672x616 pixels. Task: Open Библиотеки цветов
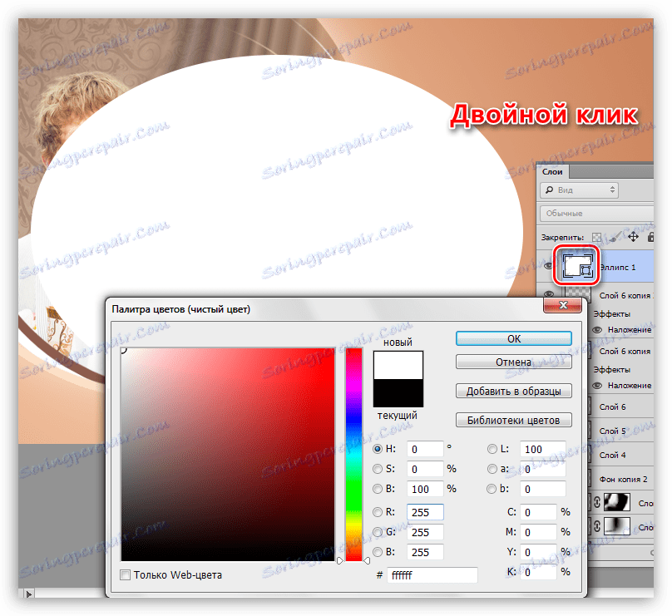coord(513,421)
